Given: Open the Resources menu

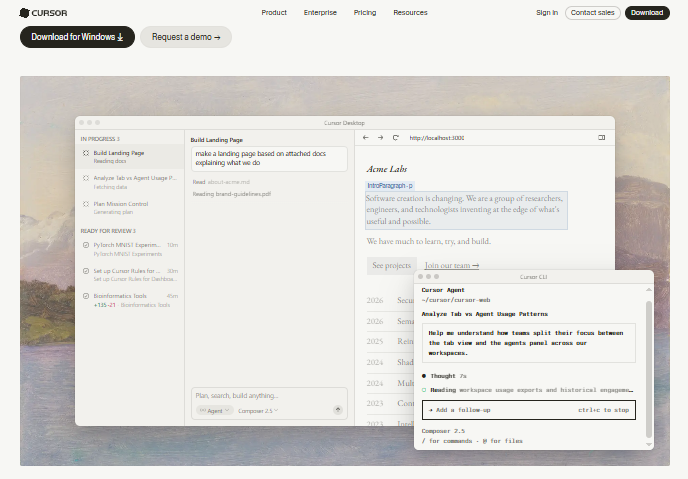Looking at the screenshot, I should (410, 13).
